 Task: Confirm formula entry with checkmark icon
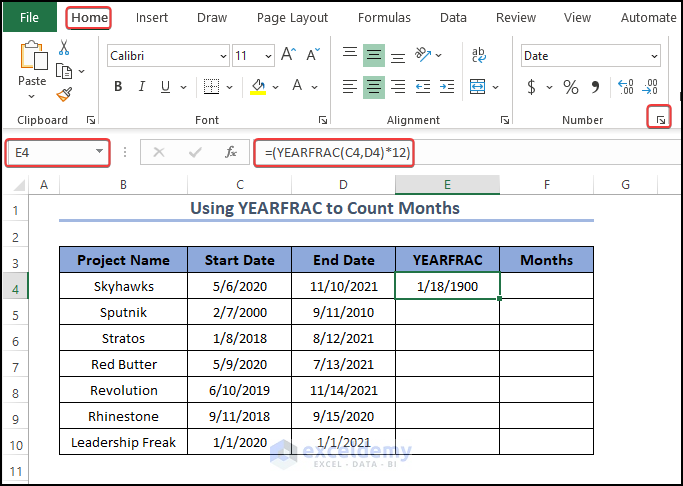[x=195, y=152]
